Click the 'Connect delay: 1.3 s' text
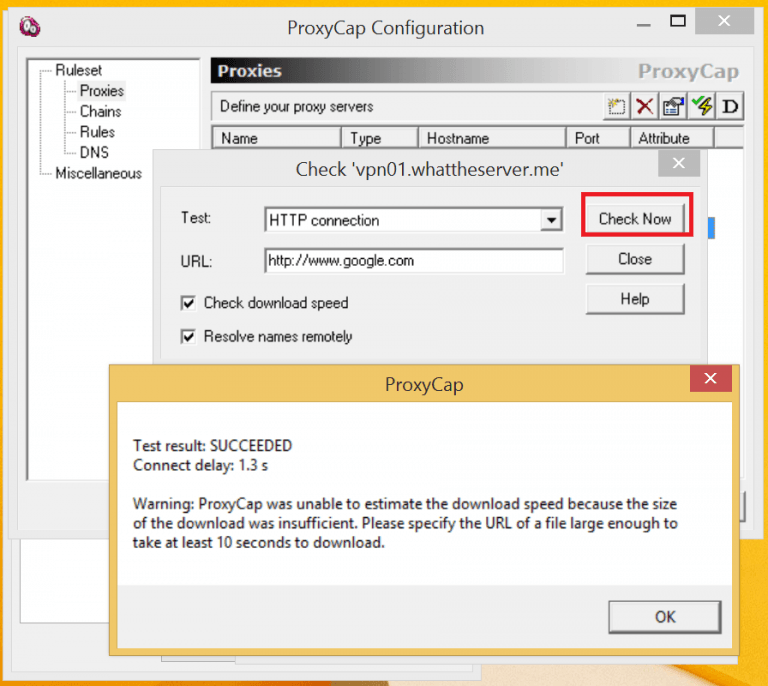 click(x=201, y=465)
